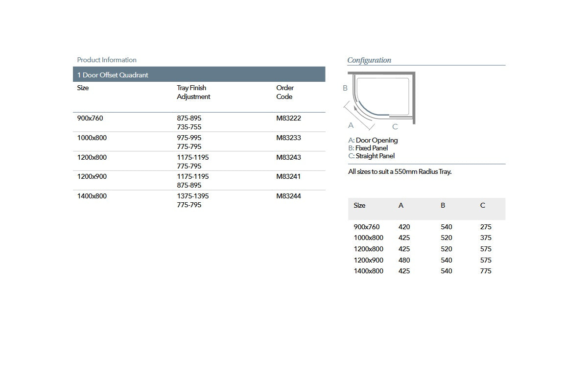Select the 'C: Straight Panel' legend entry
Screen dimensions: 588x385
tap(371, 156)
